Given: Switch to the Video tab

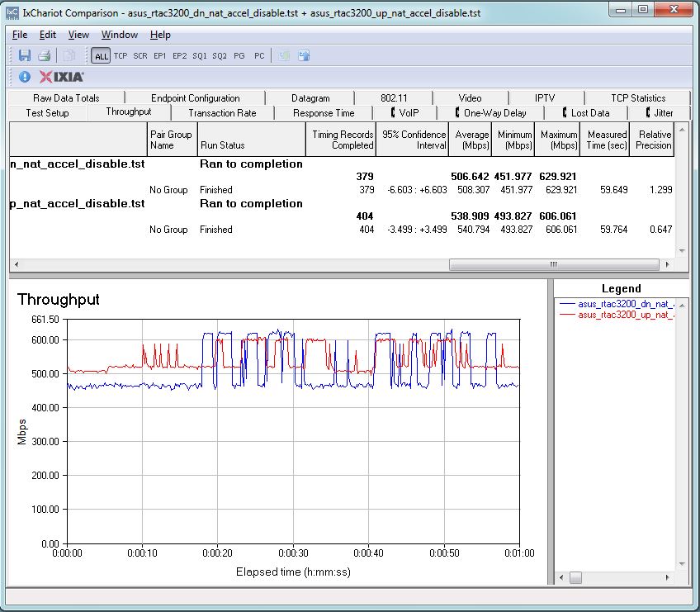Looking at the screenshot, I should pyautogui.click(x=470, y=97).
